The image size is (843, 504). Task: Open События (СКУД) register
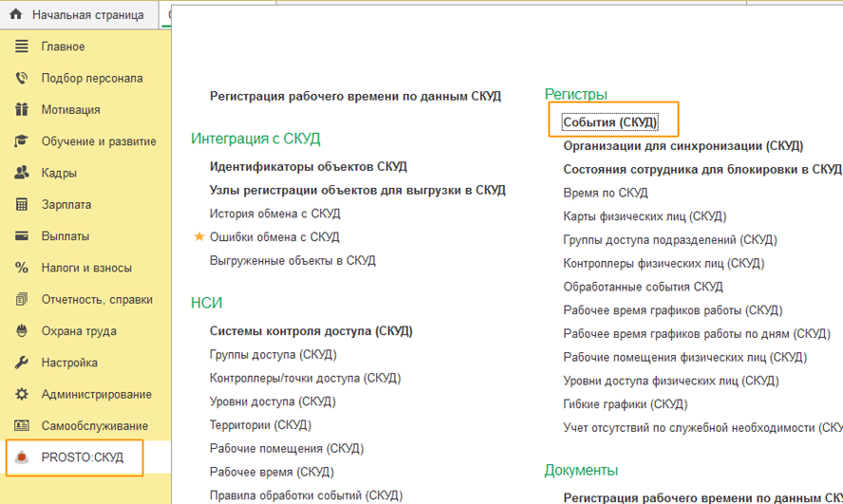(609, 122)
